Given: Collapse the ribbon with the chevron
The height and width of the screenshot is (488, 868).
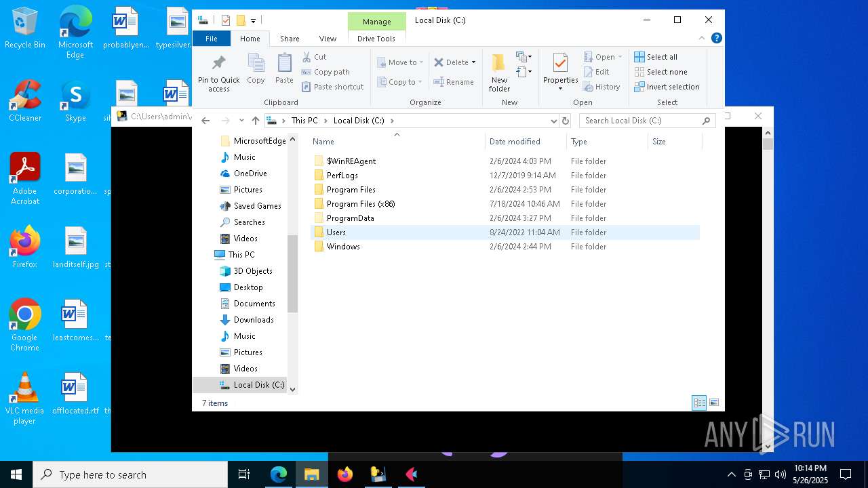Looking at the screenshot, I should (x=703, y=39).
